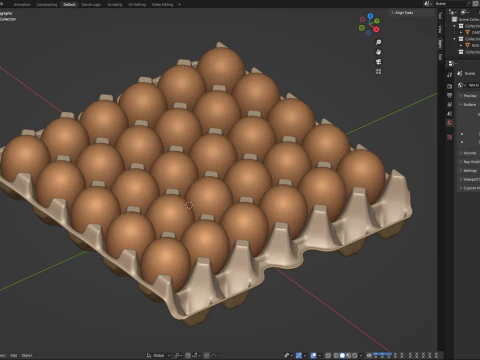Switch to wireframe viewport shading

click(336, 355)
